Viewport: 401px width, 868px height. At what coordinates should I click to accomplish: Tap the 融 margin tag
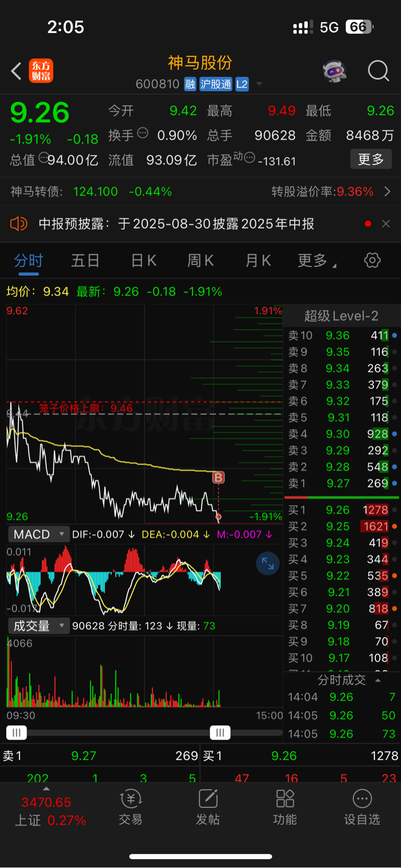coord(190,84)
